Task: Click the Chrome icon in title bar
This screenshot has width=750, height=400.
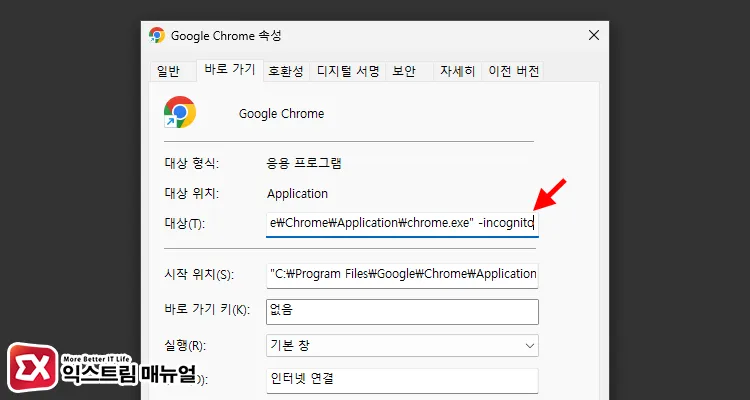Action: (157, 35)
